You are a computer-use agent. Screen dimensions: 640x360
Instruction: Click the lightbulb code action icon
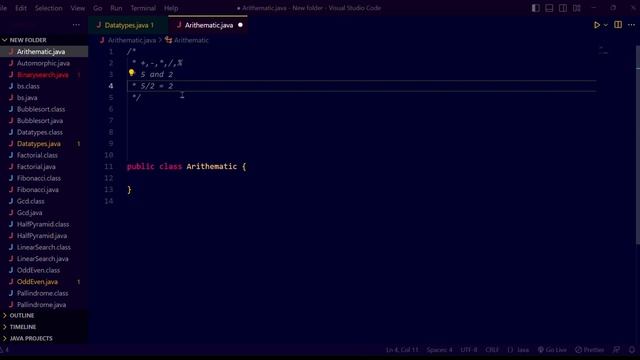[x=131, y=73]
